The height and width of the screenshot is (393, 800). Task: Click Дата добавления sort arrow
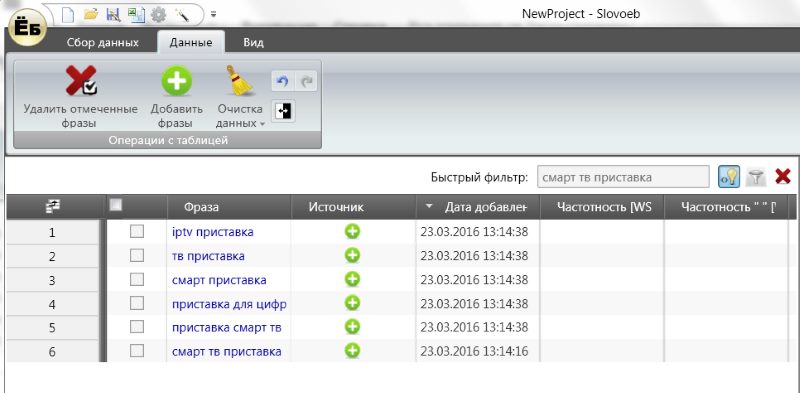pos(429,206)
